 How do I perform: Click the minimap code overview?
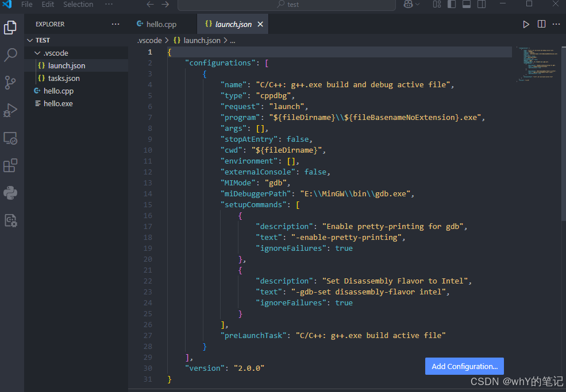538,64
